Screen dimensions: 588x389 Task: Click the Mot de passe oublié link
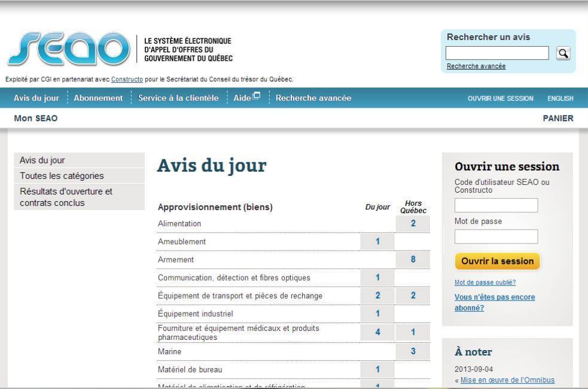point(485,282)
